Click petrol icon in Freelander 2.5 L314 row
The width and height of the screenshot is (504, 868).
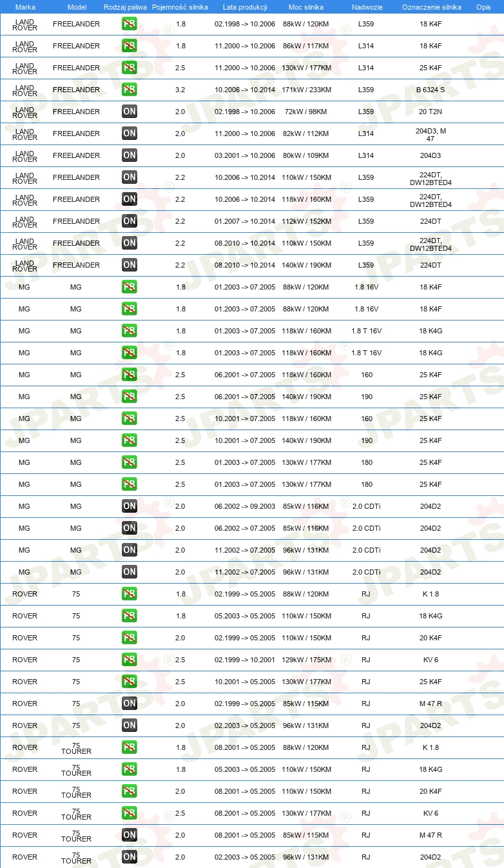tap(130, 68)
